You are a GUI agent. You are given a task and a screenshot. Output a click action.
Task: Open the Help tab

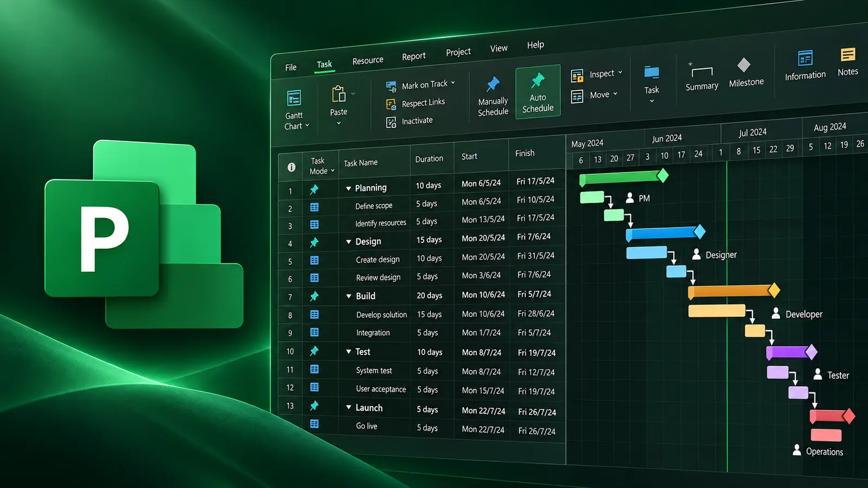pos(535,45)
